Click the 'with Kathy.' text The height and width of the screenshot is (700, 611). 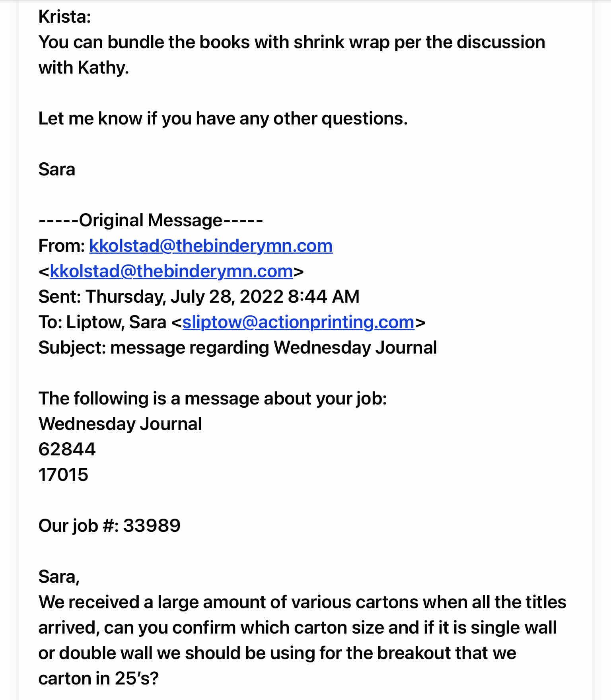[84, 68]
